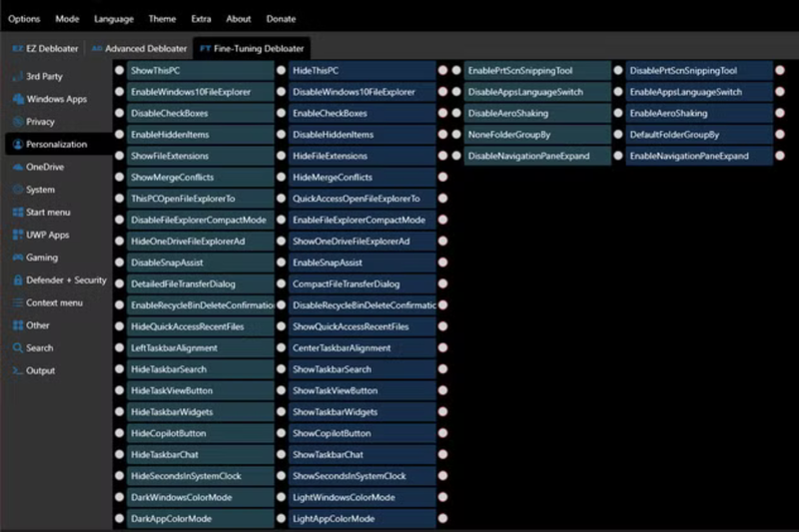Click the Donate menu item
The width and height of the screenshot is (799, 532).
[281, 18]
